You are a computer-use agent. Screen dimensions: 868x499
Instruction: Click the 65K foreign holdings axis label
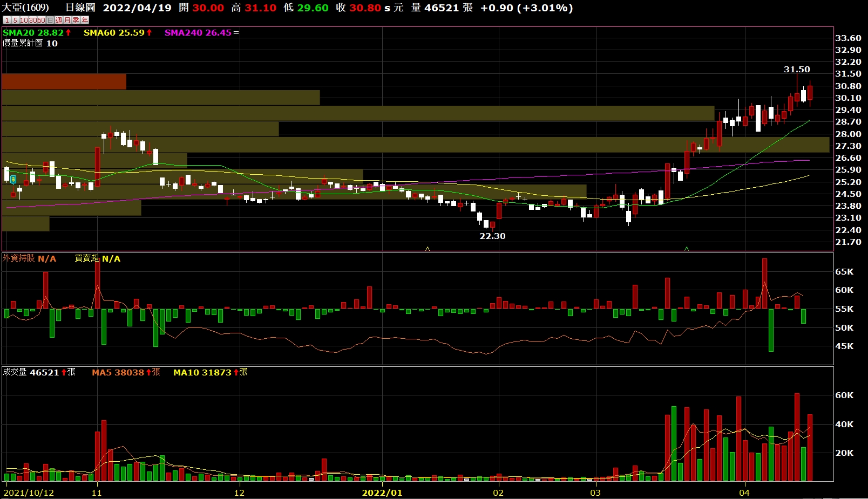(x=844, y=271)
